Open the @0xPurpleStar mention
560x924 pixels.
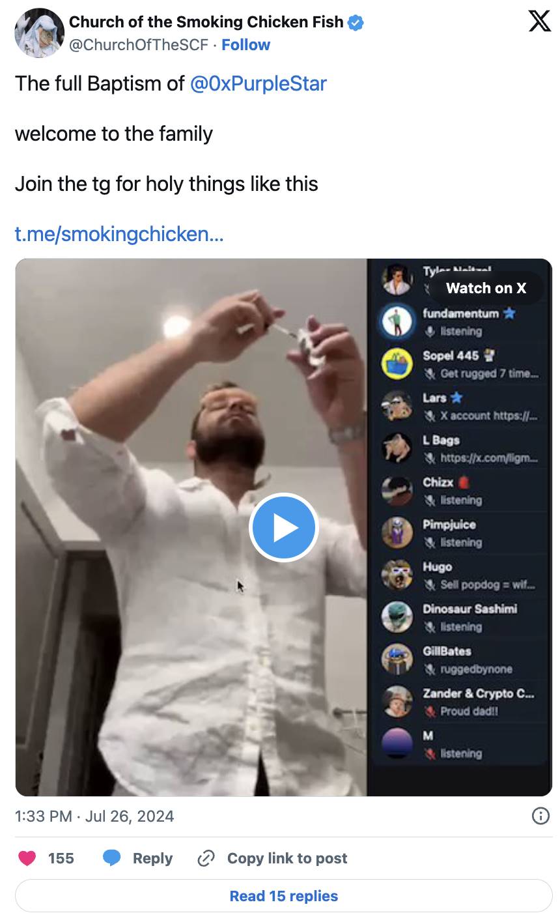click(258, 83)
